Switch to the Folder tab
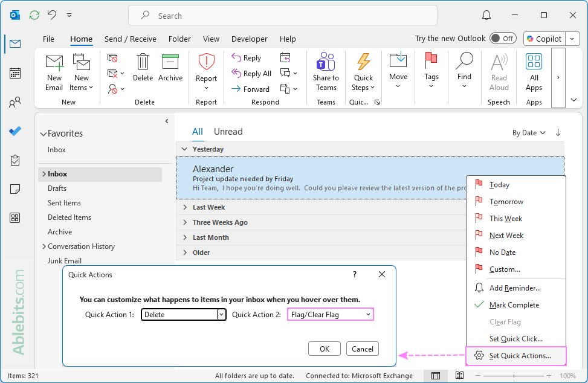This screenshot has height=383, width=588. pyautogui.click(x=179, y=39)
